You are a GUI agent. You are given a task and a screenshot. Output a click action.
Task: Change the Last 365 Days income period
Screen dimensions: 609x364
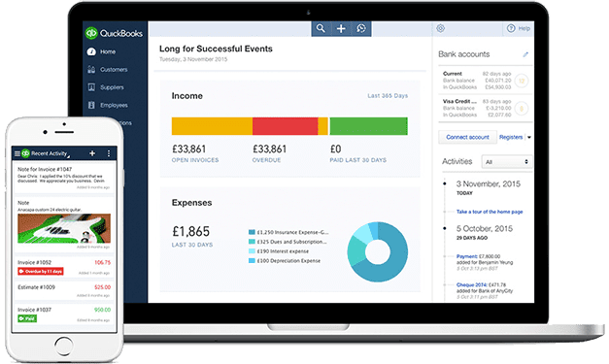(388, 95)
